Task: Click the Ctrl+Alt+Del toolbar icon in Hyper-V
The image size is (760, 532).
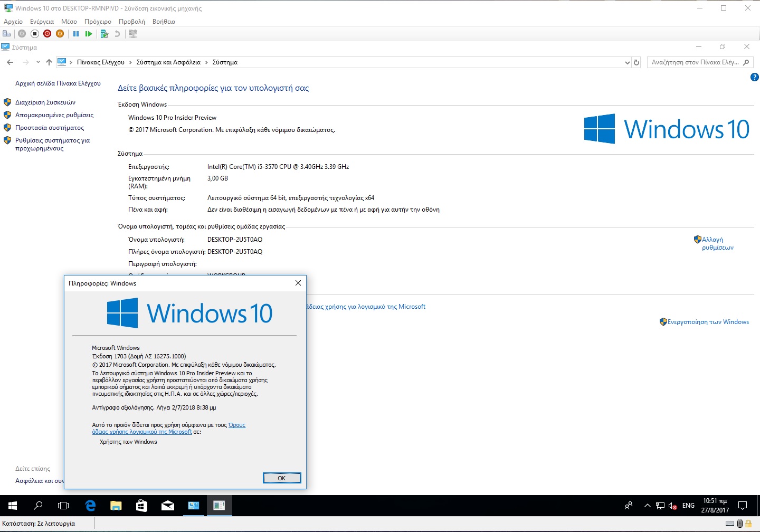Action: (7, 34)
